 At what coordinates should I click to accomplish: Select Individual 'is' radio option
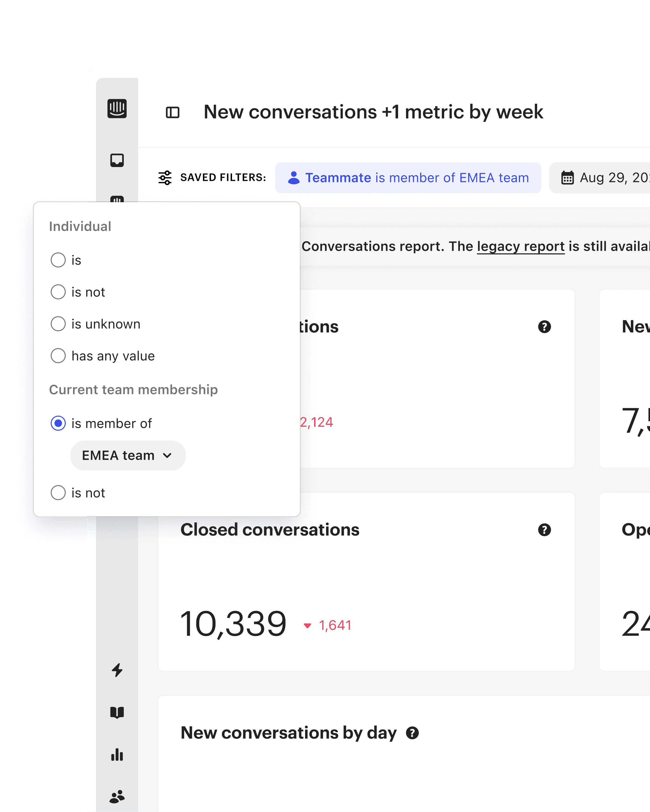58,260
